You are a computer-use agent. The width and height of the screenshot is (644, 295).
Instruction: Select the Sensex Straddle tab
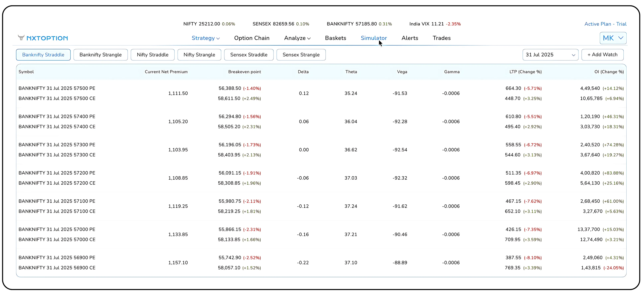tap(248, 55)
